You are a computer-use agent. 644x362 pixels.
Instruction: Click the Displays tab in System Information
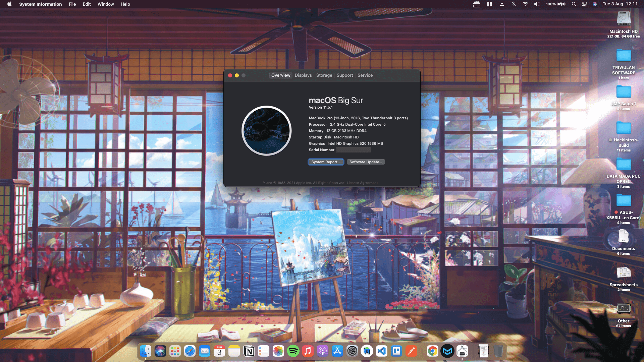pos(303,75)
